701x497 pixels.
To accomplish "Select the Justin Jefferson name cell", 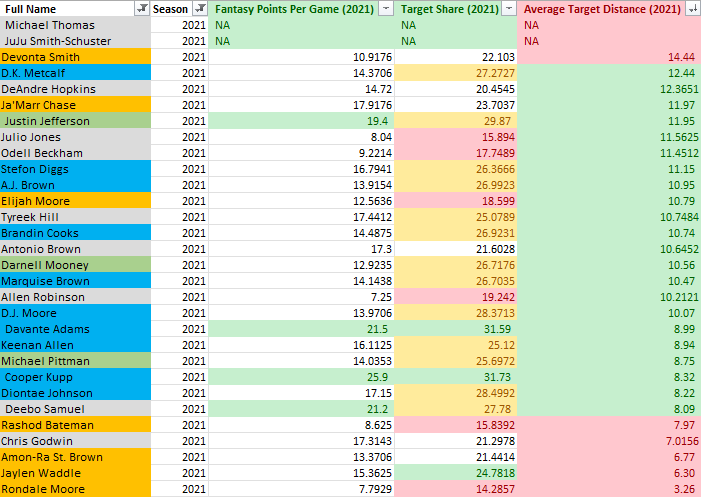I will [x=75, y=121].
